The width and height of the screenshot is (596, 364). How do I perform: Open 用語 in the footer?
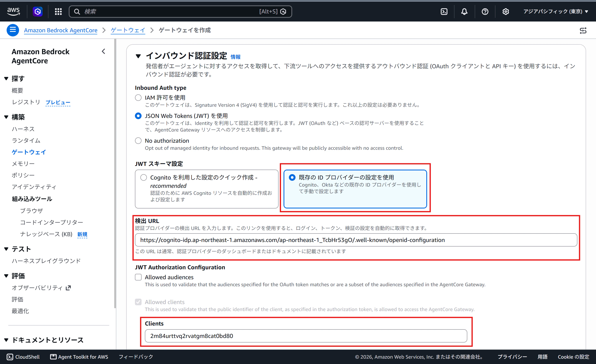(543, 357)
